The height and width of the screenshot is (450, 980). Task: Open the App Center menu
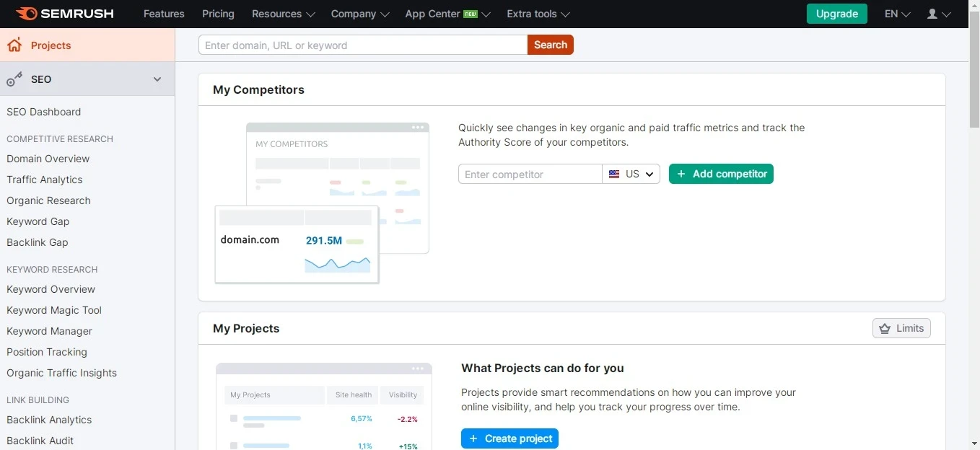447,14
